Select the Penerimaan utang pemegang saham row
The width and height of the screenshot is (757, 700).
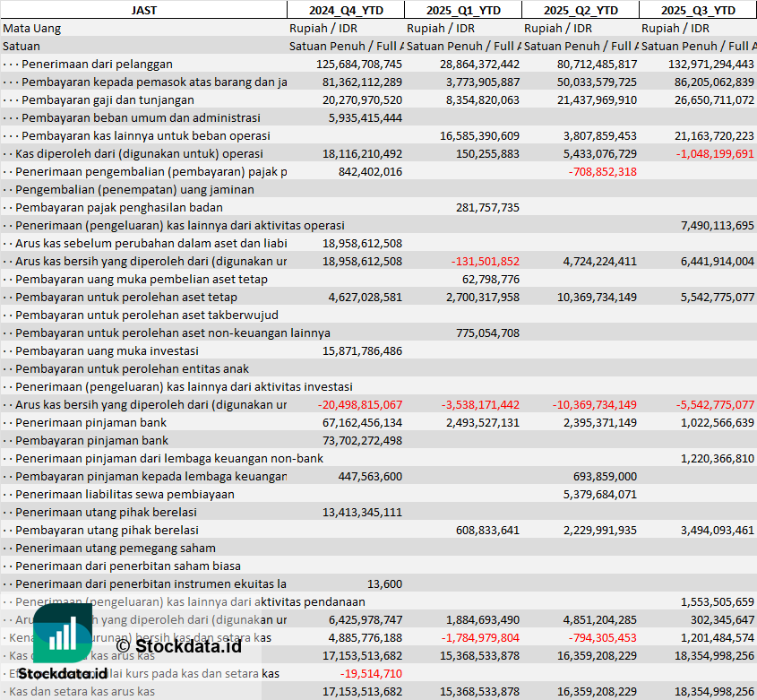point(116,548)
